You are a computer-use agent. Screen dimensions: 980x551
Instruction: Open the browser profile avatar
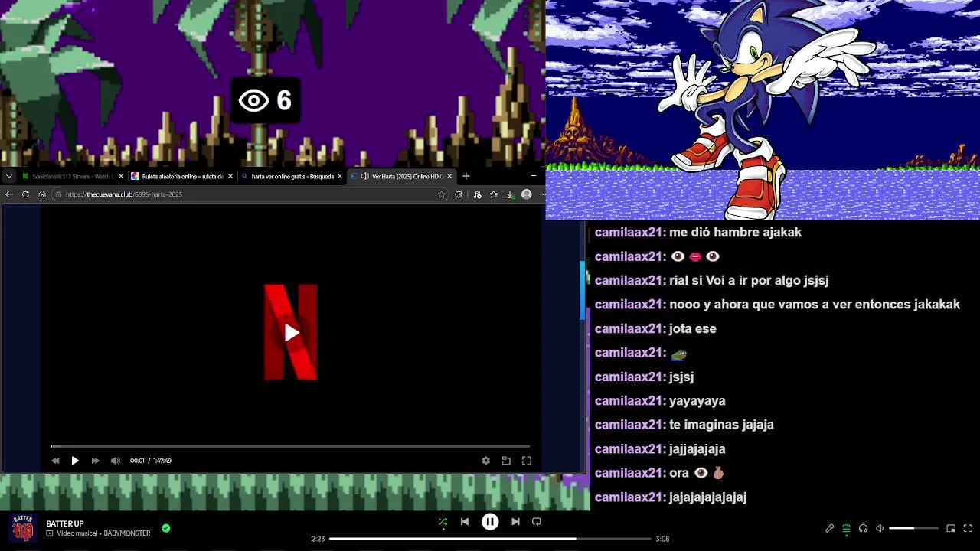(x=526, y=194)
